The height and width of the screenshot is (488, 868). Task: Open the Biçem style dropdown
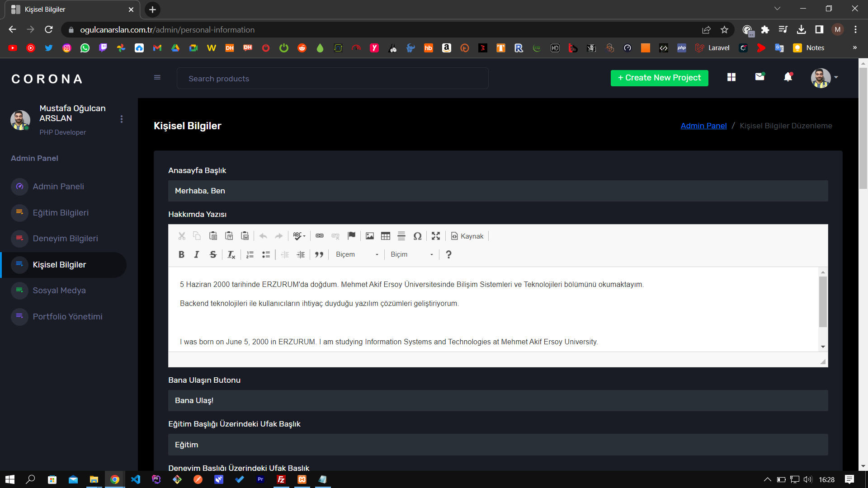(x=356, y=254)
